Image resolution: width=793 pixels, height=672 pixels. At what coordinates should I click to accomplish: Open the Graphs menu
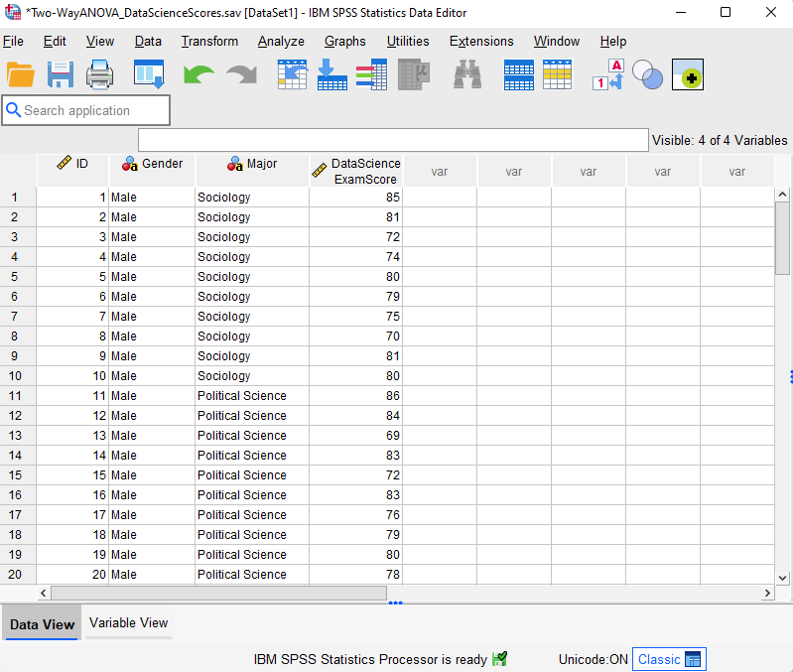[345, 41]
